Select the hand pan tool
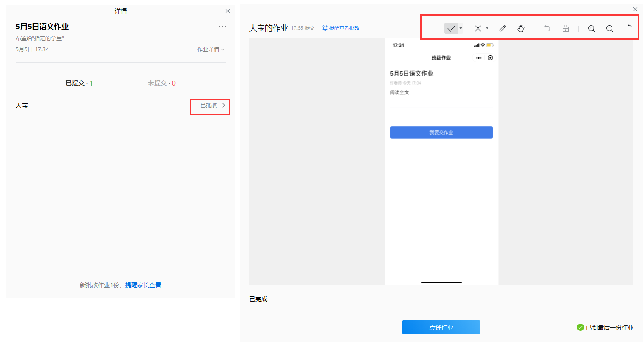 [x=521, y=28]
